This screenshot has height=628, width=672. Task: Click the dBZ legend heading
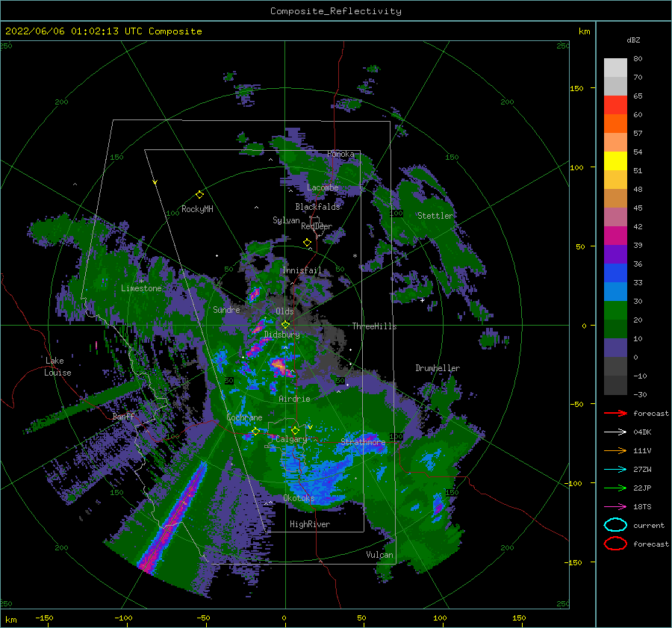click(x=633, y=40)
